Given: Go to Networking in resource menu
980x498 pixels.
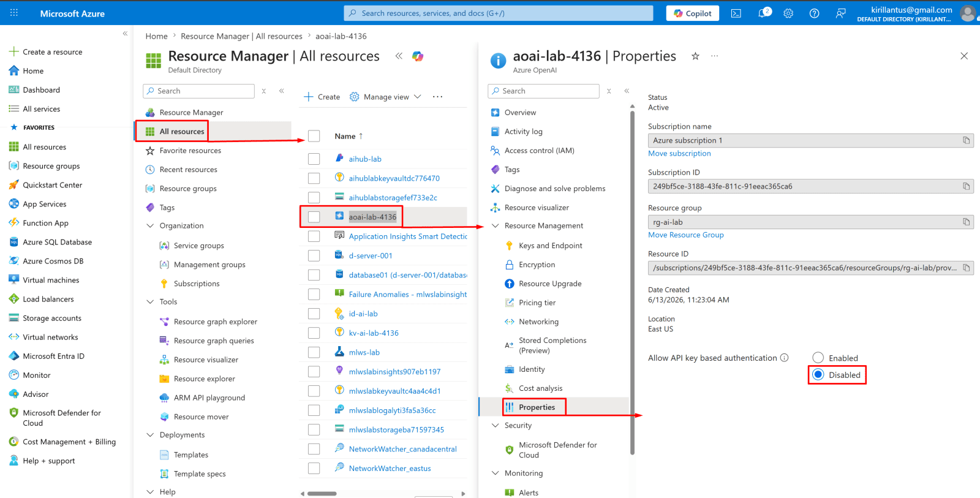Looking at the screenshot, I should [538, 322].
